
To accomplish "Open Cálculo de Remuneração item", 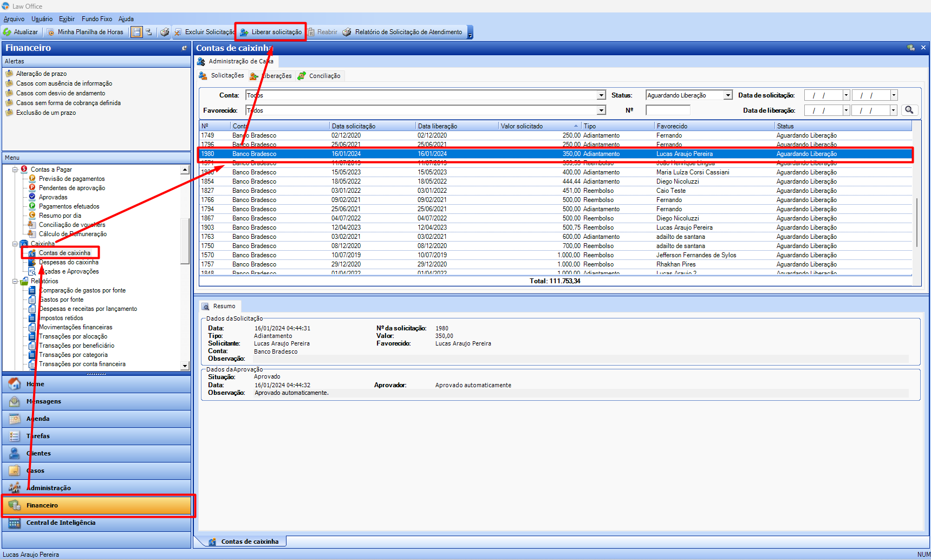I will point(73,234).
